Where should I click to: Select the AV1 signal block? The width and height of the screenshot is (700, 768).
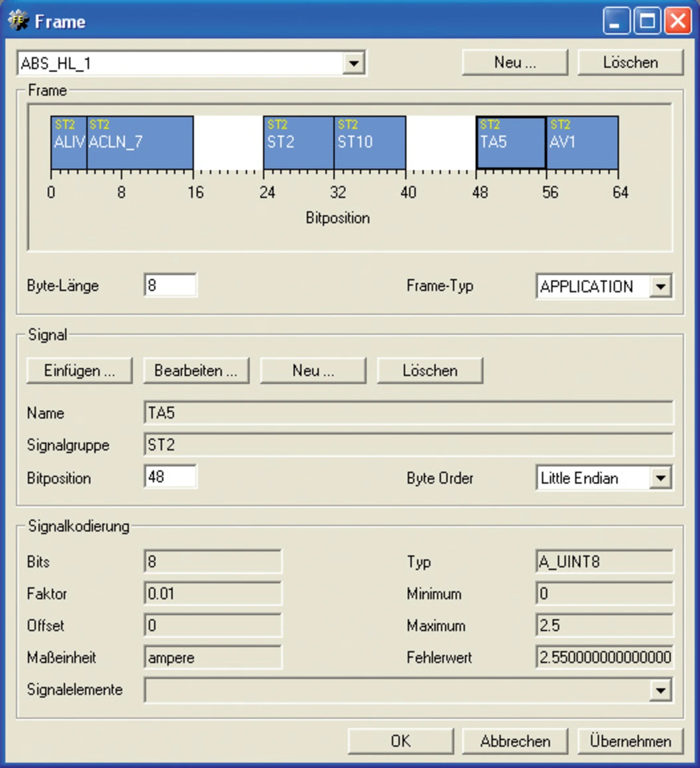582,142
